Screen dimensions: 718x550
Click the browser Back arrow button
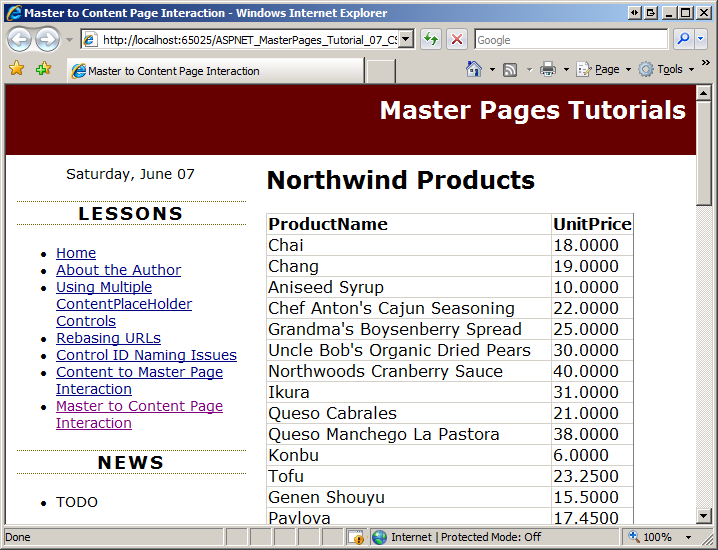click(x=19, y=40)
